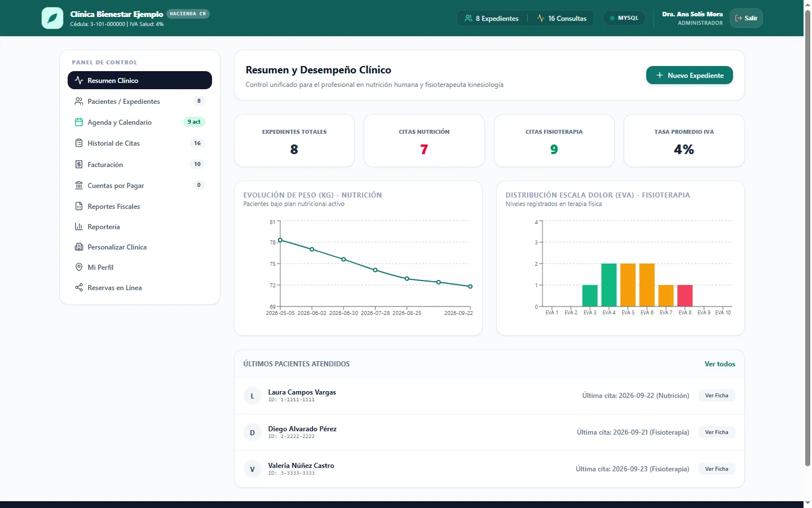Open Ver Ficha for Laura Campos Vargas
Screen dimensions: 812x508
(x=716, y=396)
